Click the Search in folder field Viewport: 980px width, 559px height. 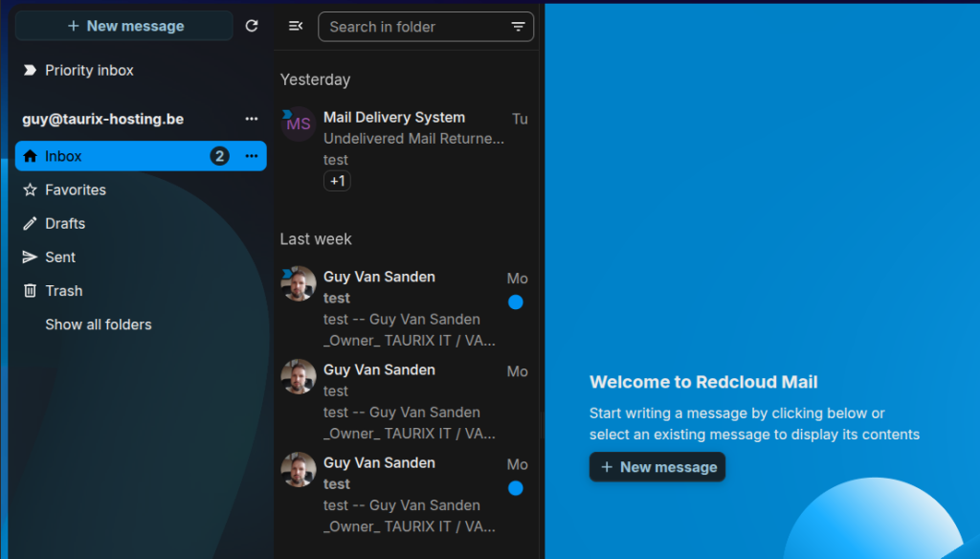click(x=412, y=27)
